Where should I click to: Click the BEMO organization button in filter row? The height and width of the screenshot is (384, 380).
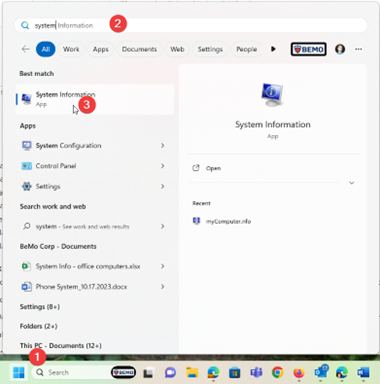click(x=308, y=49)
